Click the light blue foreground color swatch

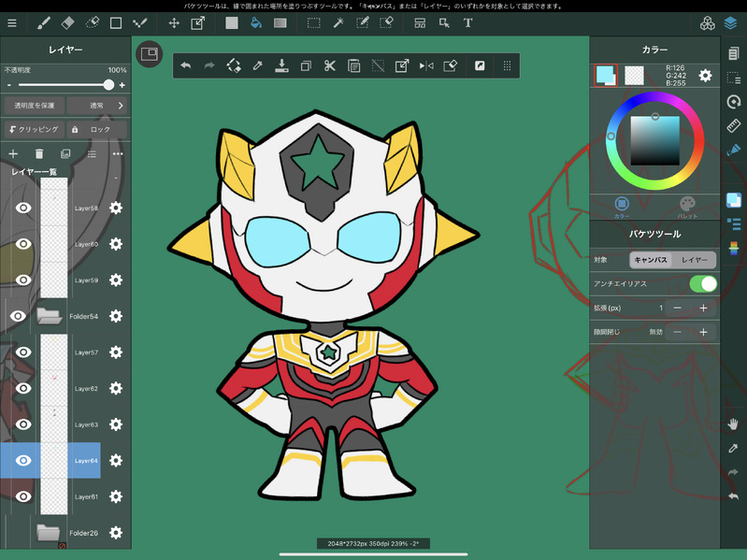click(606, 75)
